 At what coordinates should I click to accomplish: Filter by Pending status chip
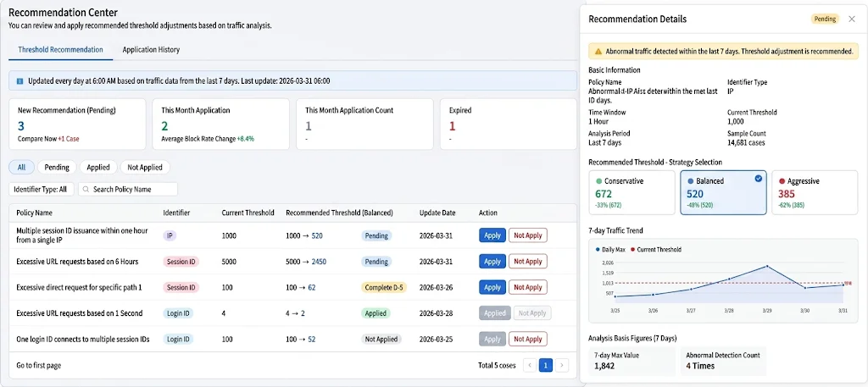pos(57,167)
